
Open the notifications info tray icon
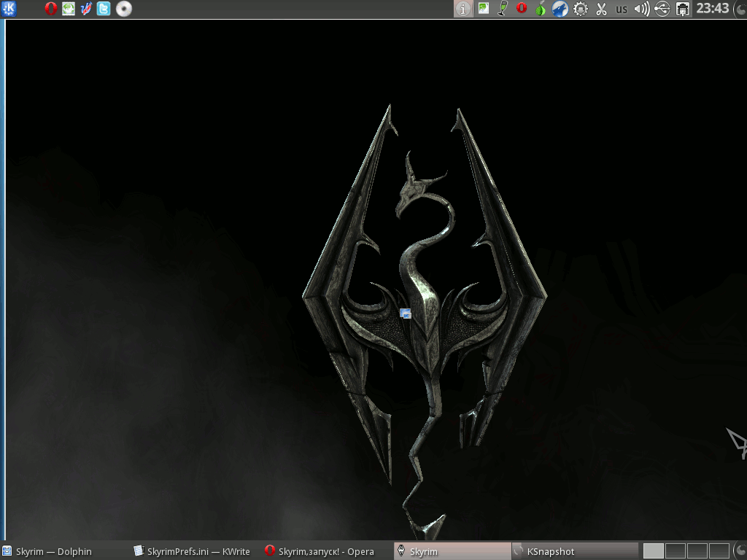(x=463, y=9)
